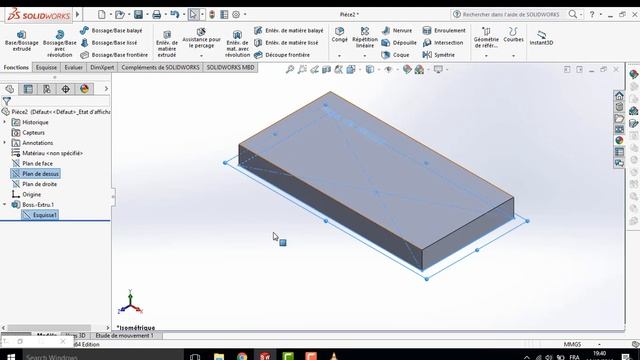Click the Intersection tool

[x=443, y=42]
